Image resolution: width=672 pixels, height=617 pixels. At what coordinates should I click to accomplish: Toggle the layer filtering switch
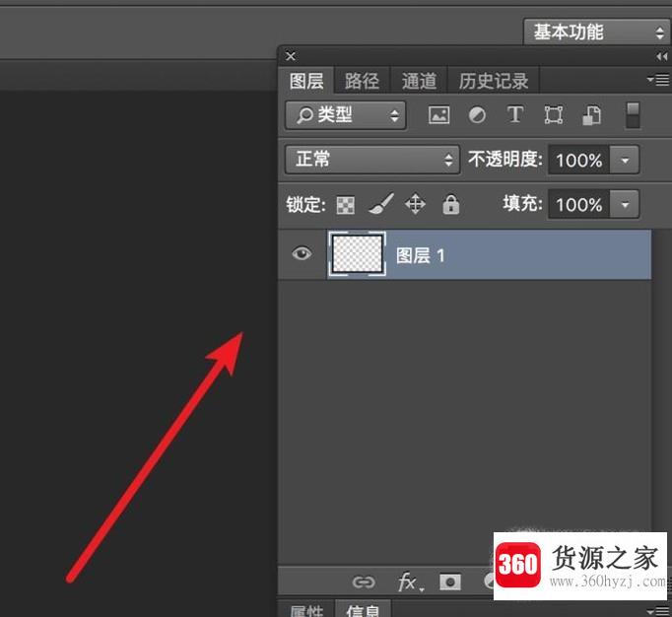click(633, 115)
